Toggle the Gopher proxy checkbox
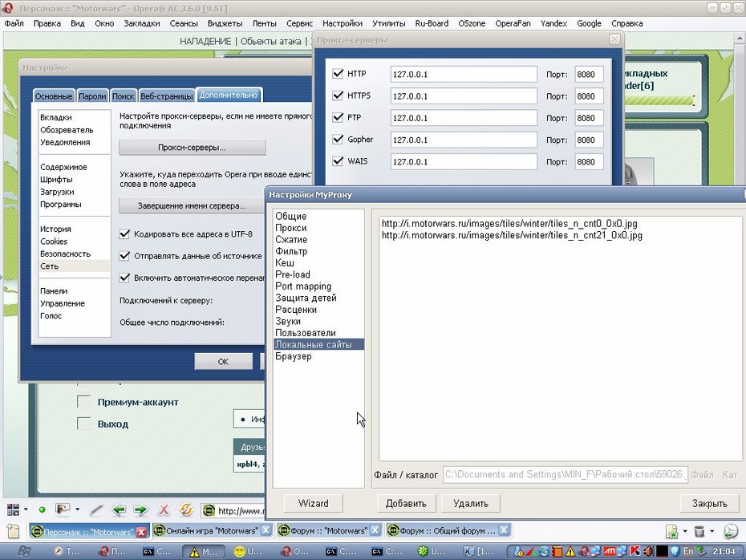This screenshot has width=746, height=560. (x=338, y=140)
